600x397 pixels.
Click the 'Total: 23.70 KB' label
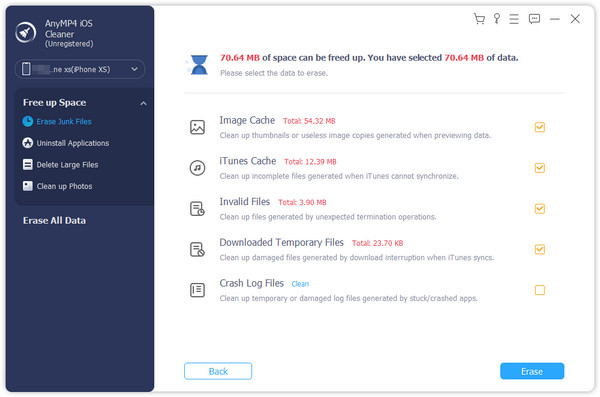click(377, 243)
